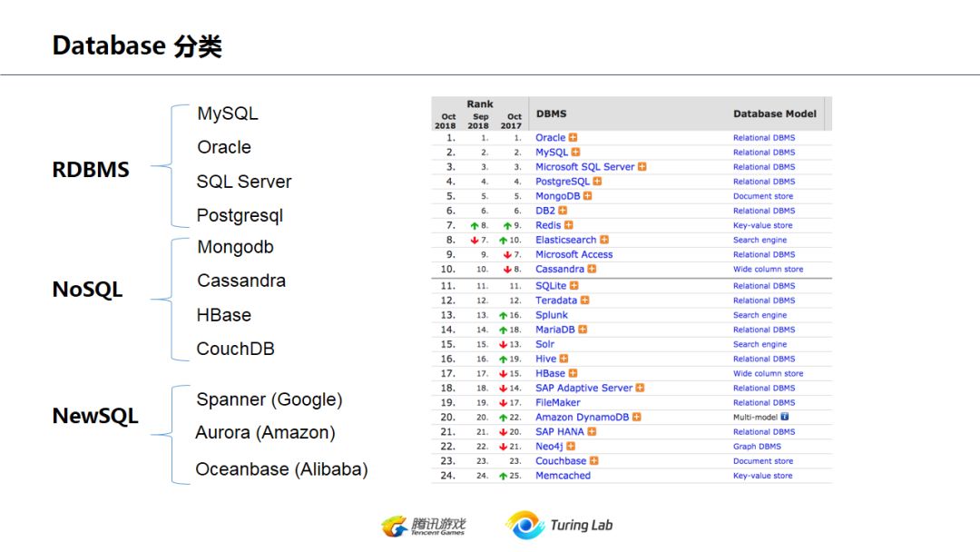Click the Document store link for MongoDB
The height and width of the screenshot is (552, 980).
(762, 196)
